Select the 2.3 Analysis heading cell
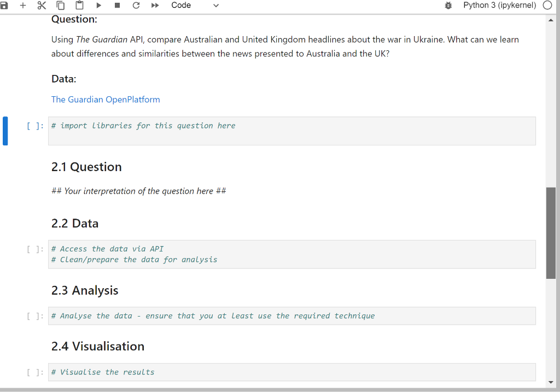The height and width of the screenshot is (392, 560). coord(85,290)
